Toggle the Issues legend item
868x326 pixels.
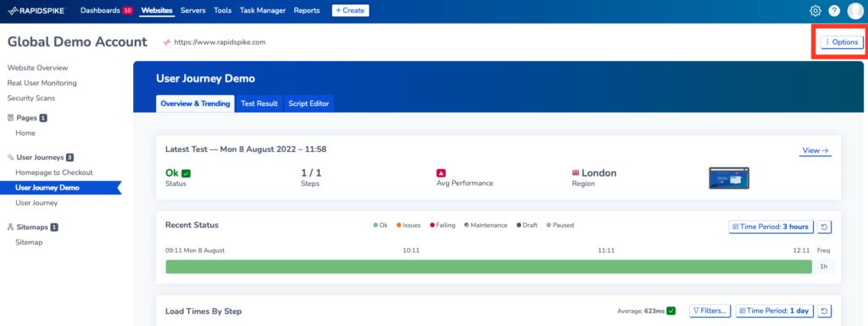(409, 225)
